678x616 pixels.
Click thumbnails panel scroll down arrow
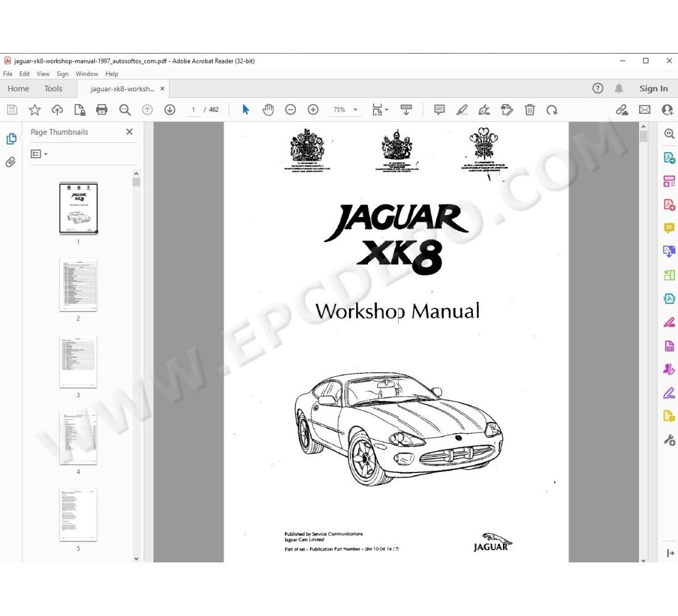click(136, 558)
